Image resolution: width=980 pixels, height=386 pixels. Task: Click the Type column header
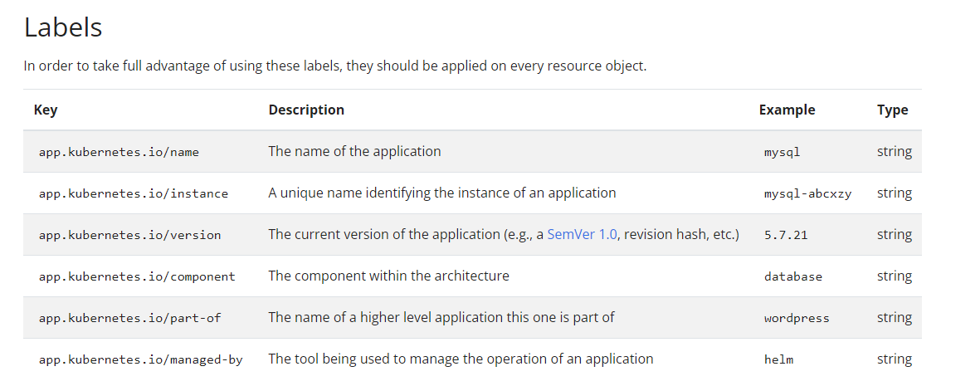coord(892,110)
